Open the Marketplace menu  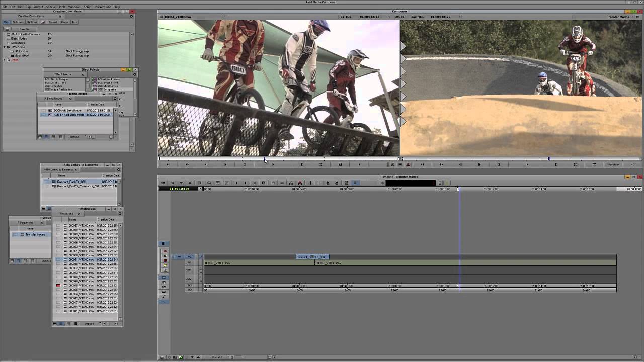point(102,7)
